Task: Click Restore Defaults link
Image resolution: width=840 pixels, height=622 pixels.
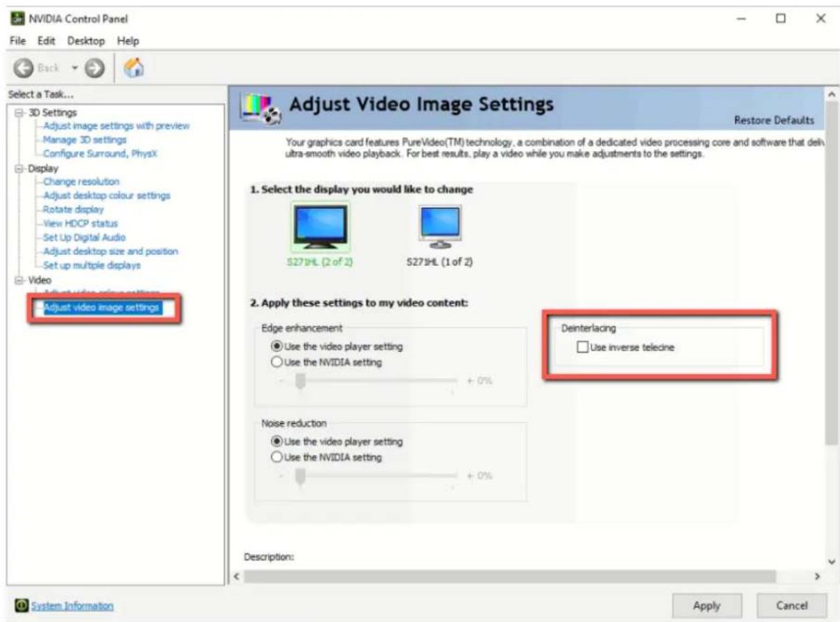Action: click(774, 121)
